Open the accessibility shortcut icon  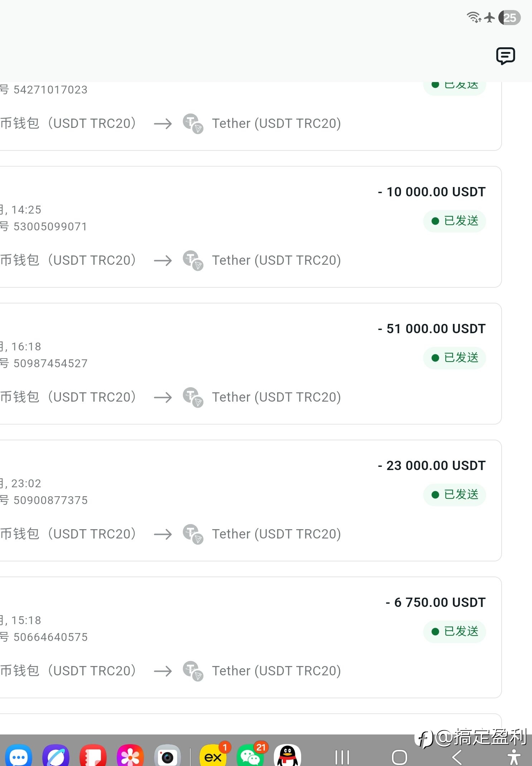[x=514, y=757]
